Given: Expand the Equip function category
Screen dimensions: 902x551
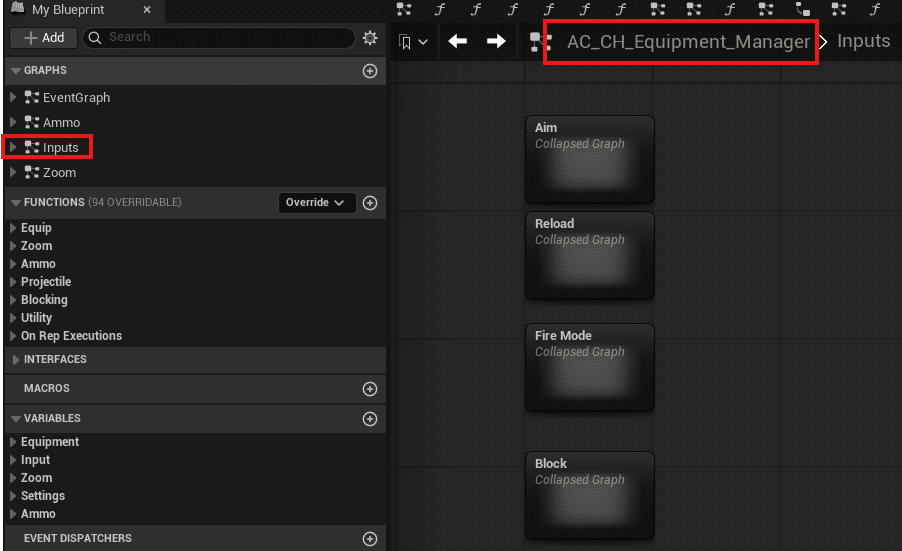Looking at the screenshot, I should (x=13, y=228).
